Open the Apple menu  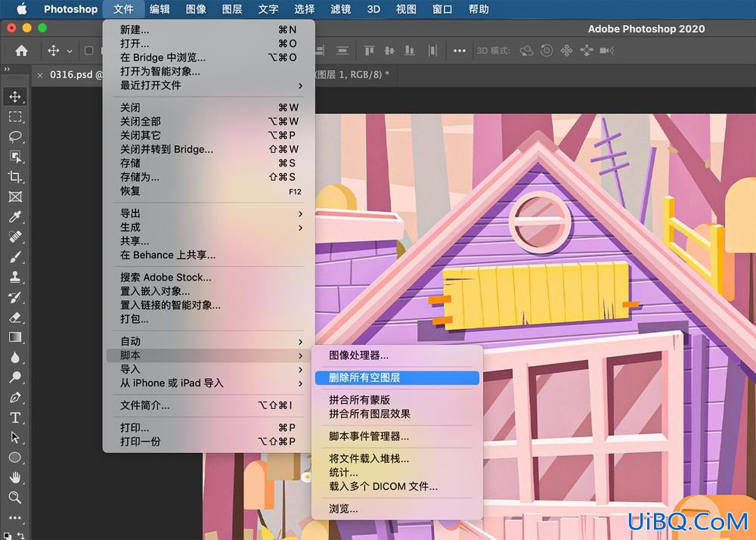pos(22,9)
